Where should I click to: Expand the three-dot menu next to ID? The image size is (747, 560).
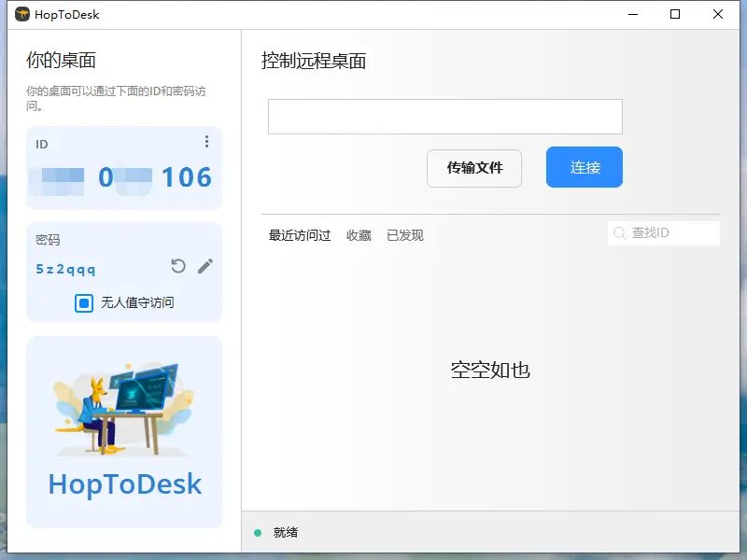206,141
